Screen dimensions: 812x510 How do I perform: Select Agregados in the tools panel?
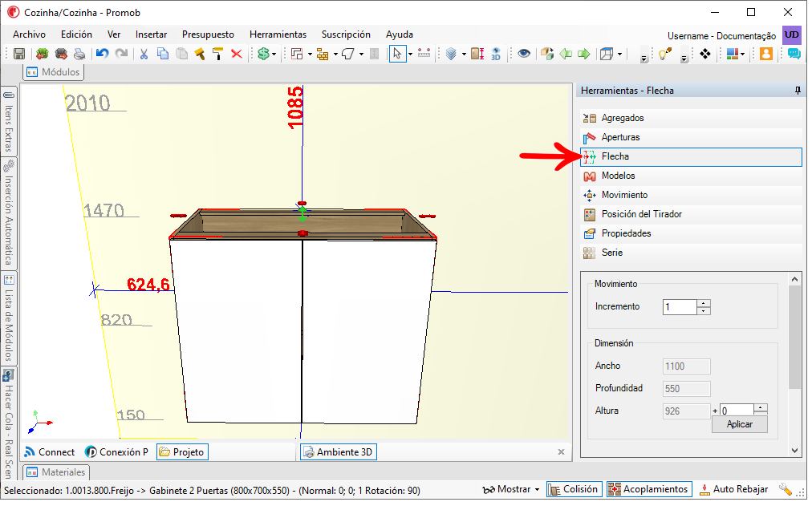(x=691, y=118)
